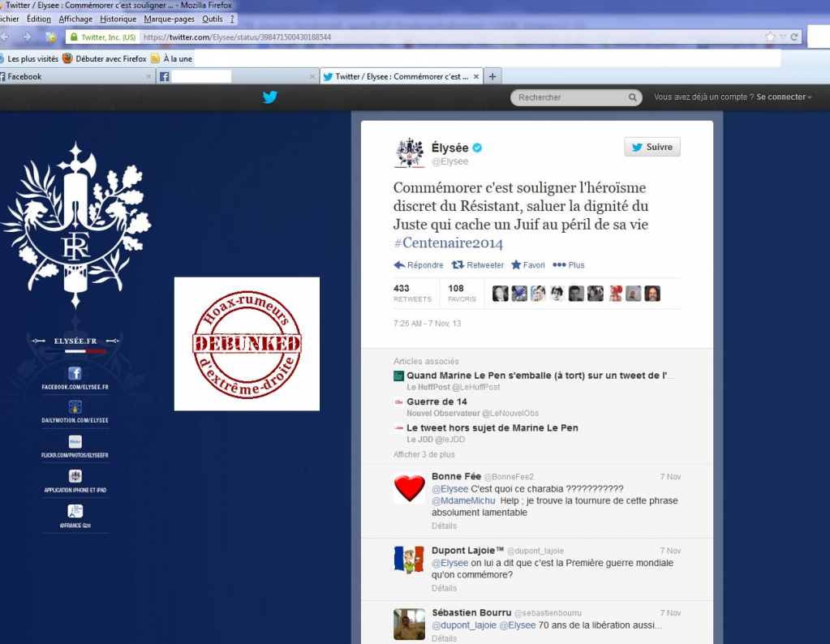Click the 7:26 AM - 7 Nov, 13 timestamp
The image size is (830, 644).
(428, 324)
